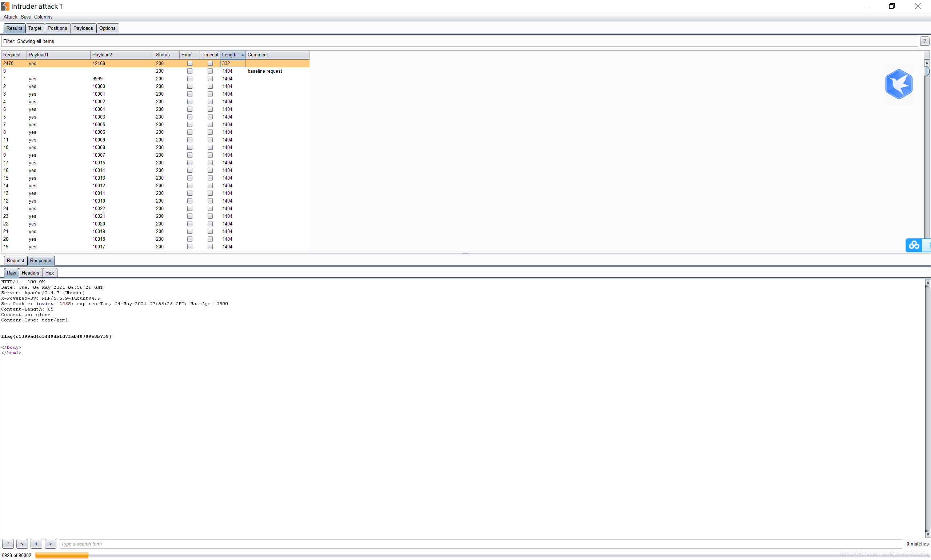The width and height of the screenshot is (931, 560).
Task: Select result row with payload 12468
Action: pyautogui.click(x=156, y=63)
